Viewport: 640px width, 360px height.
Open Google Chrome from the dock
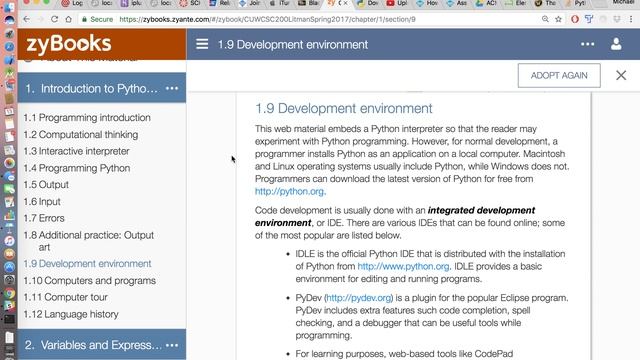(x=9, y=293)
